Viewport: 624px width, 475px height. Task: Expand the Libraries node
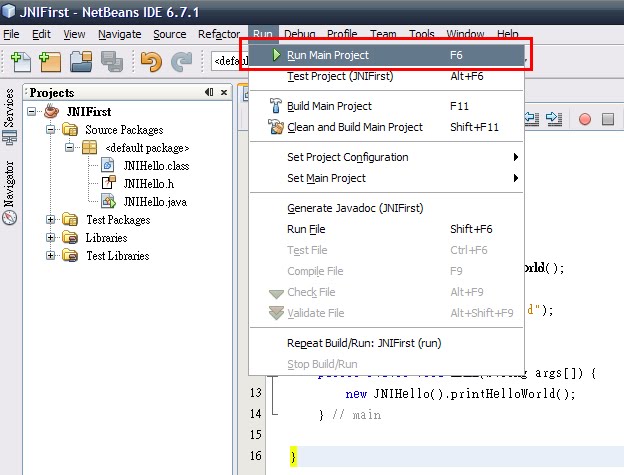click(x=51, y=238)
